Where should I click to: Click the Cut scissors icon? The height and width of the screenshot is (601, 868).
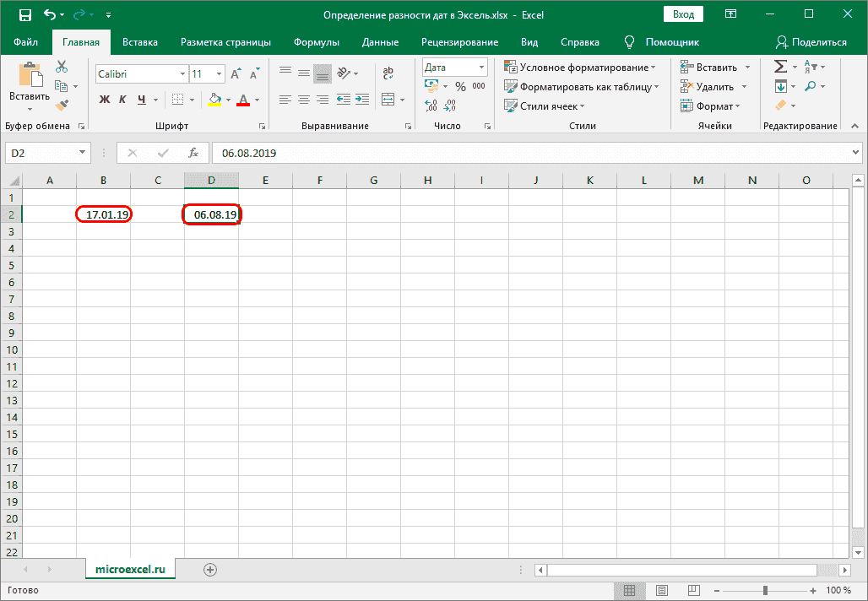[x=62, y=67]
